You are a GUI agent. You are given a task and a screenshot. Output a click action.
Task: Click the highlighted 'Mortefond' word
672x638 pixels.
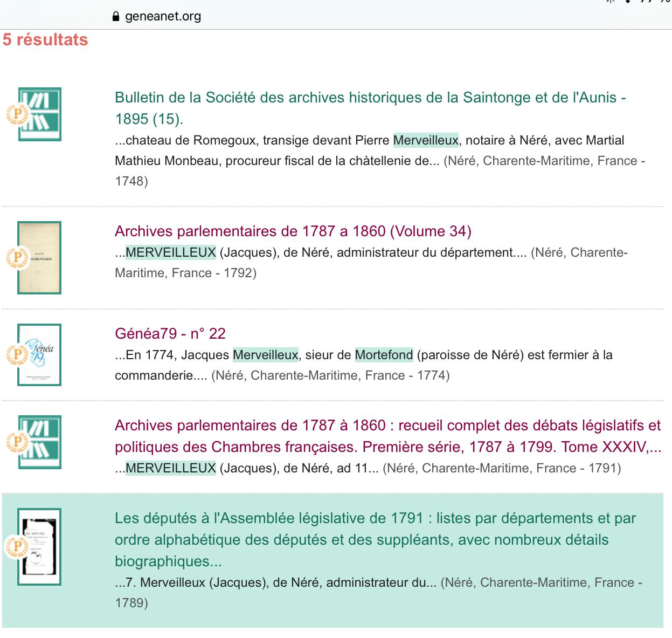pyautogui.click(x=384, y=355)
